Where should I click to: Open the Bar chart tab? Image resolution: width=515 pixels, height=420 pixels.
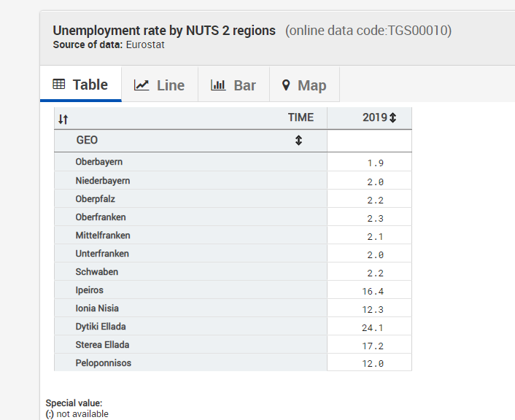(x=233, y=85)
